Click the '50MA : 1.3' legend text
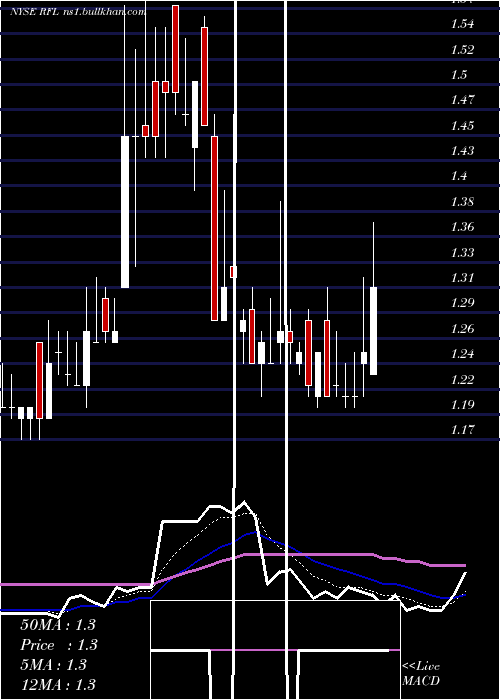Image resolution: width=500 pixels, height=700 pixels. [x=58, y=625]
